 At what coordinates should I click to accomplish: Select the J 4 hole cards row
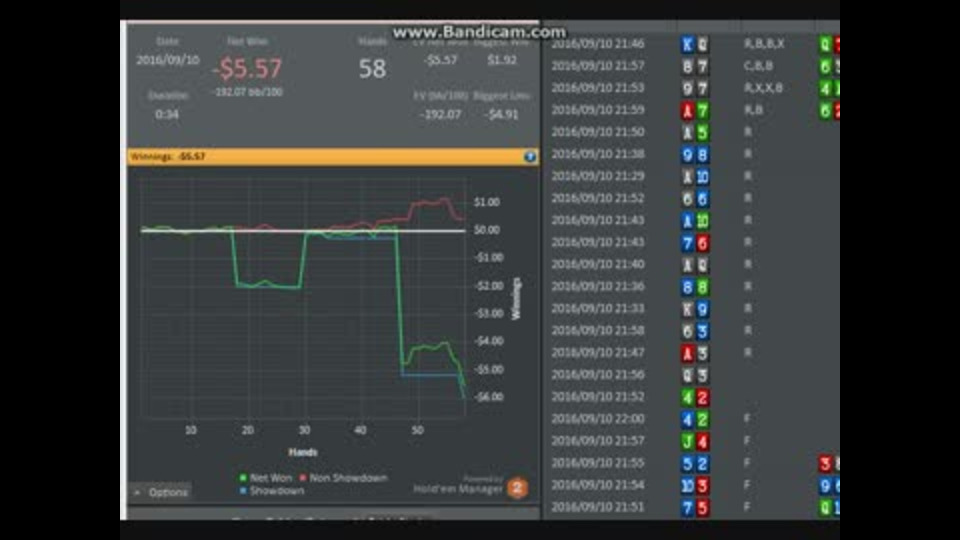695,441
